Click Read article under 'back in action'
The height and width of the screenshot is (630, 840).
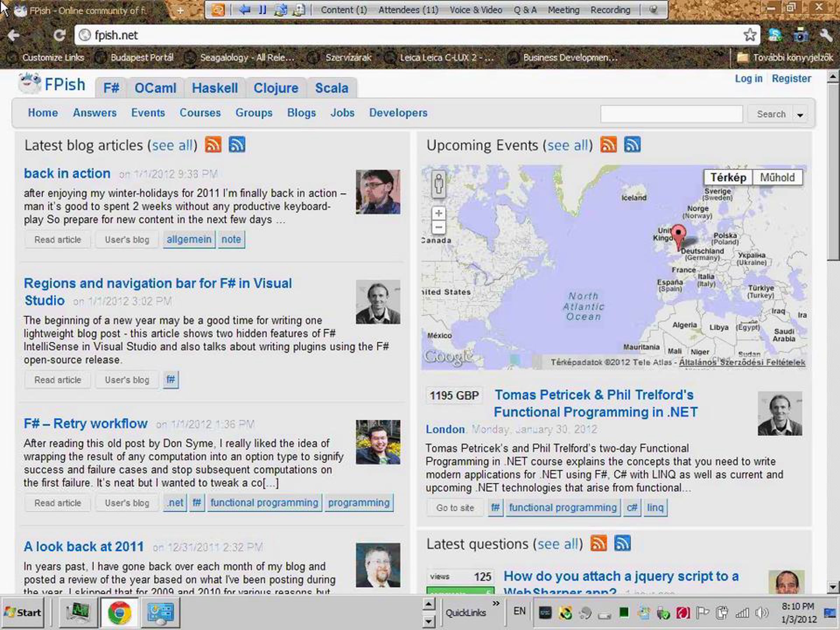pos(58,240)
